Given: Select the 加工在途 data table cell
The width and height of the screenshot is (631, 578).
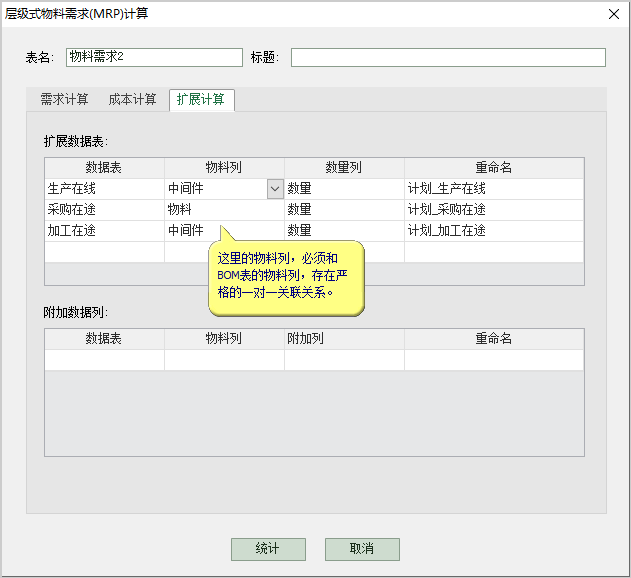Looking at the screenshot, I should [x=104, y=231].
